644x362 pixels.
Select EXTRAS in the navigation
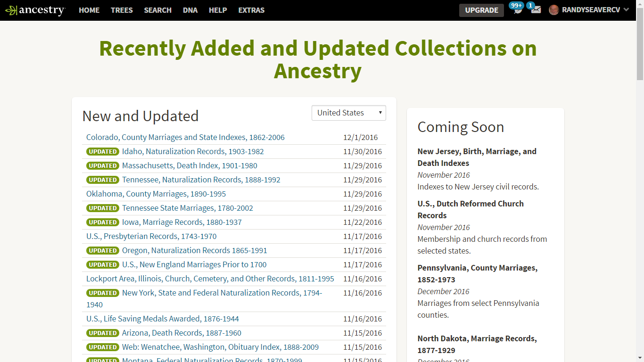click(x=251, y=10)
